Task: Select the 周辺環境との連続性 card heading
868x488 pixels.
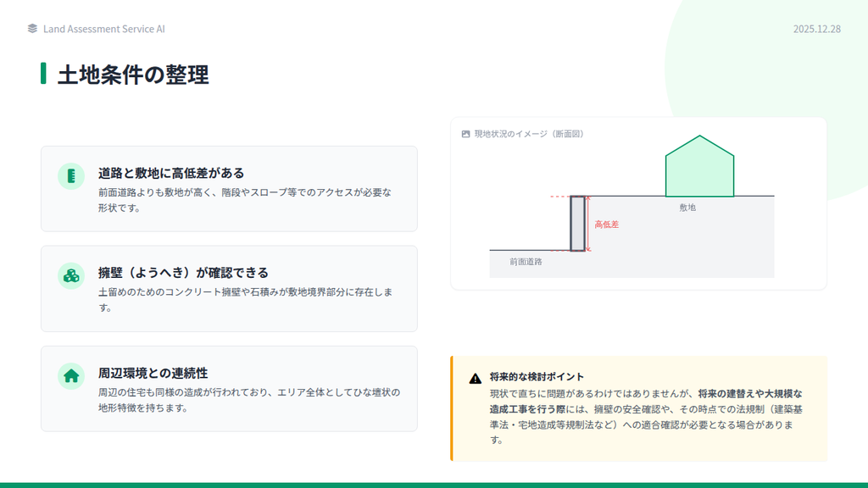Action: tap(153, 373)
